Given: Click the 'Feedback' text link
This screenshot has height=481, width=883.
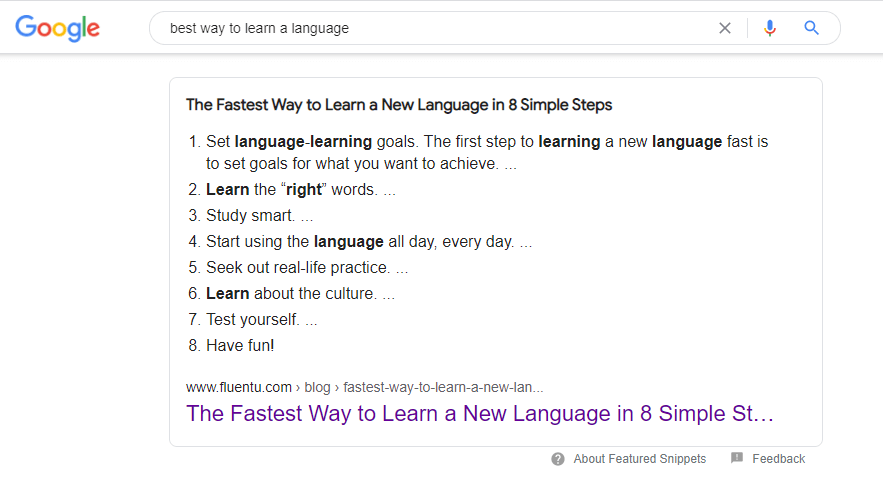Looking at the screenshot, I should [778, 459].
